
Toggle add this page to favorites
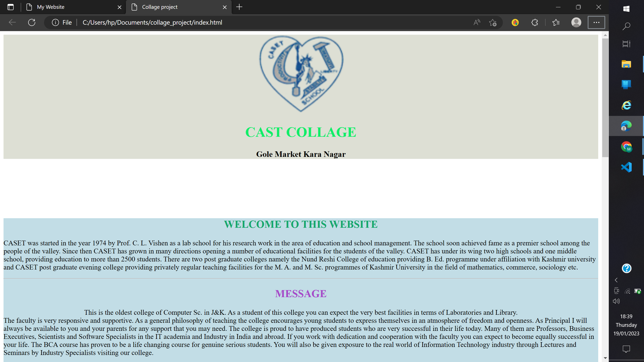coord(493,22)
